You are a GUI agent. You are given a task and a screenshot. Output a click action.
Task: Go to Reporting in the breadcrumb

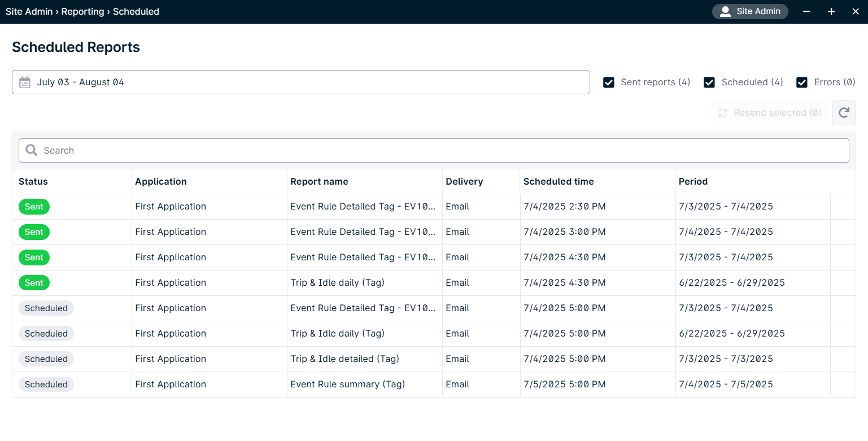tap(82, 12)
